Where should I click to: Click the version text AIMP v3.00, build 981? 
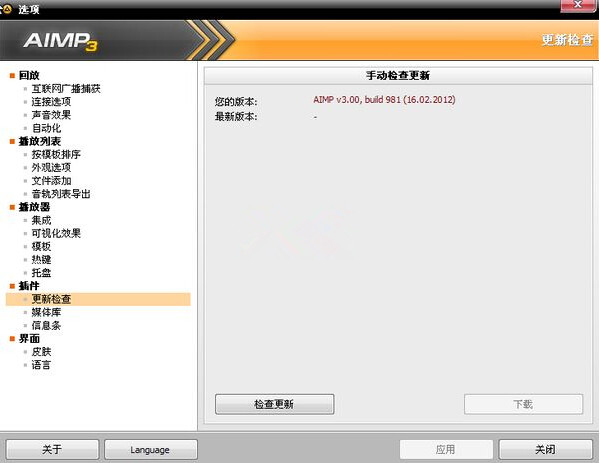tap(384, 100)
